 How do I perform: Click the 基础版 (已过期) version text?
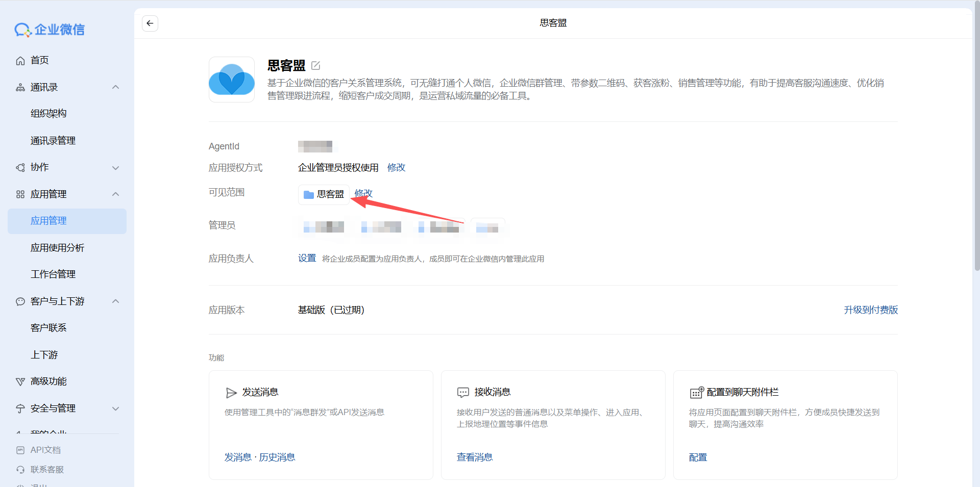[331, 310]
